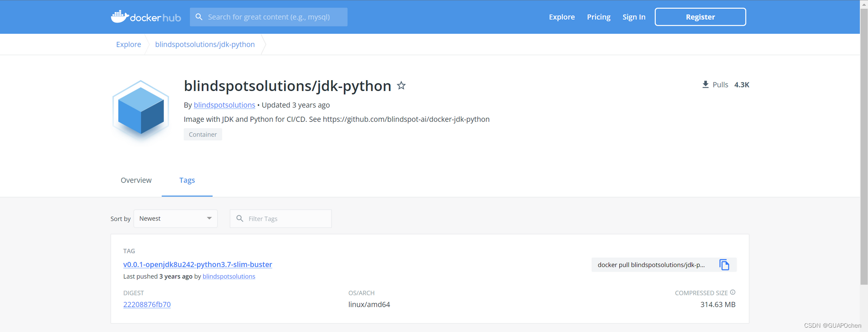The image size is (868, 332).
Task: Open tag v0.0.1-openjdk8u242-python3.7-slim-buster
Action: coord(197,264)
